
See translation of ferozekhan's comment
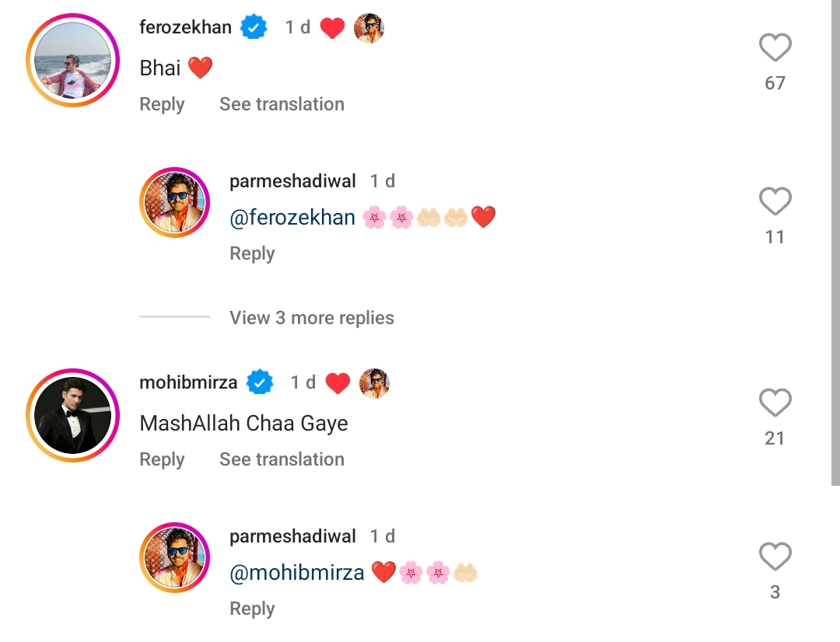pyautogui.click(x=282, y=103)
